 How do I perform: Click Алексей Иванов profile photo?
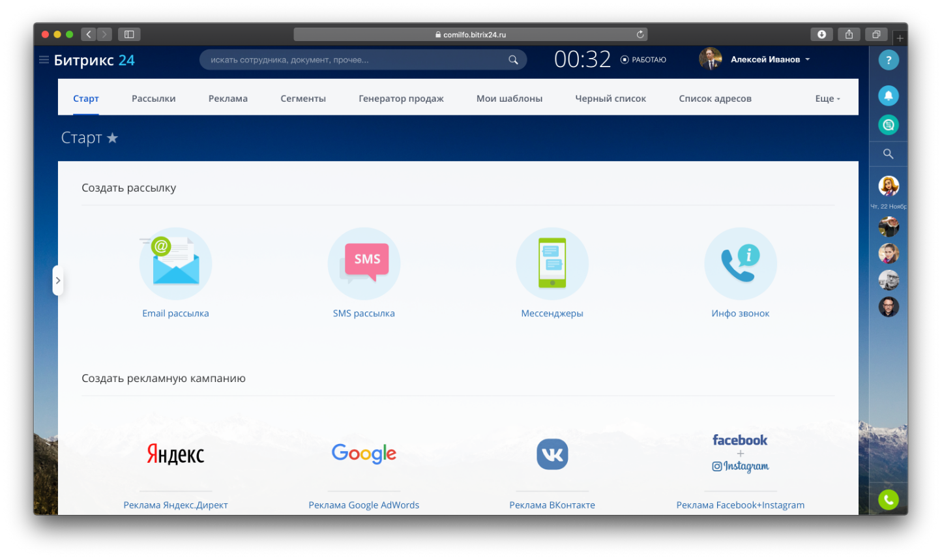710,59
